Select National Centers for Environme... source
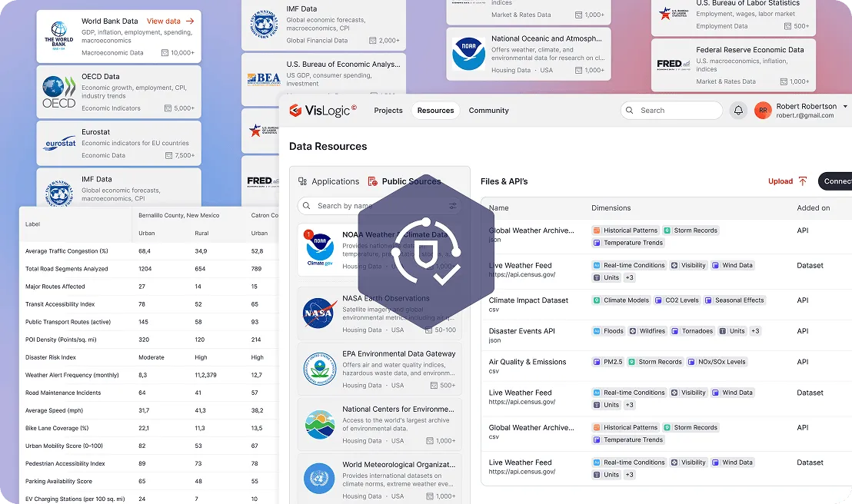Image resolution: width=852 pixels, height=504 pixels. pos(379,424)
